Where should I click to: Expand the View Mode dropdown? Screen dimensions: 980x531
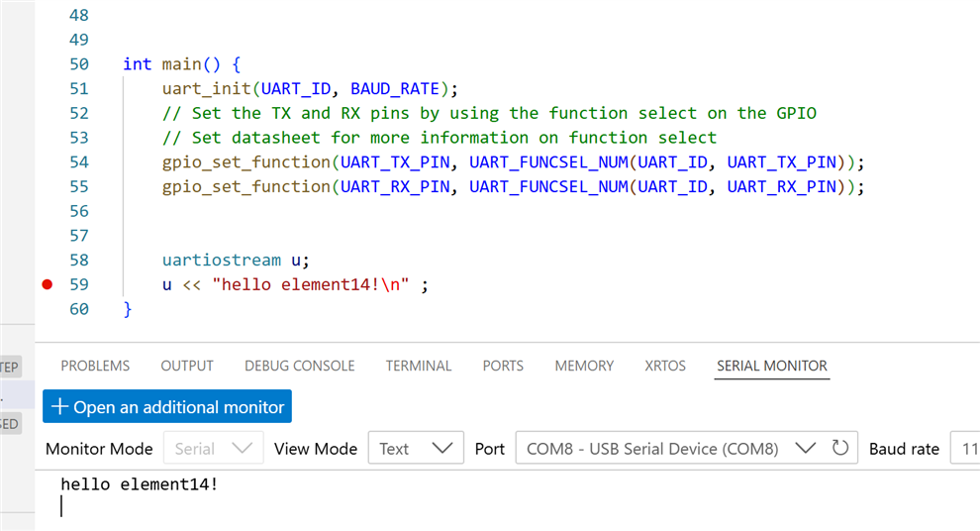tap(415, 449)
